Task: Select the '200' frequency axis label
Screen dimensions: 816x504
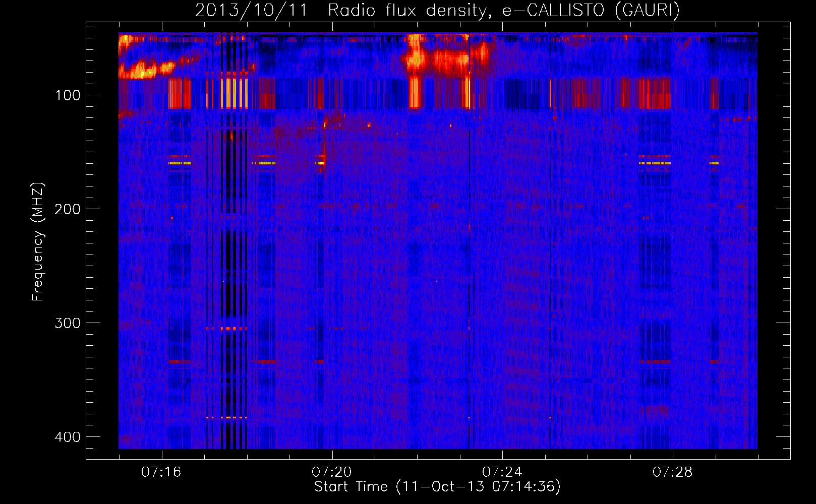Action: [x=68, y=209]
